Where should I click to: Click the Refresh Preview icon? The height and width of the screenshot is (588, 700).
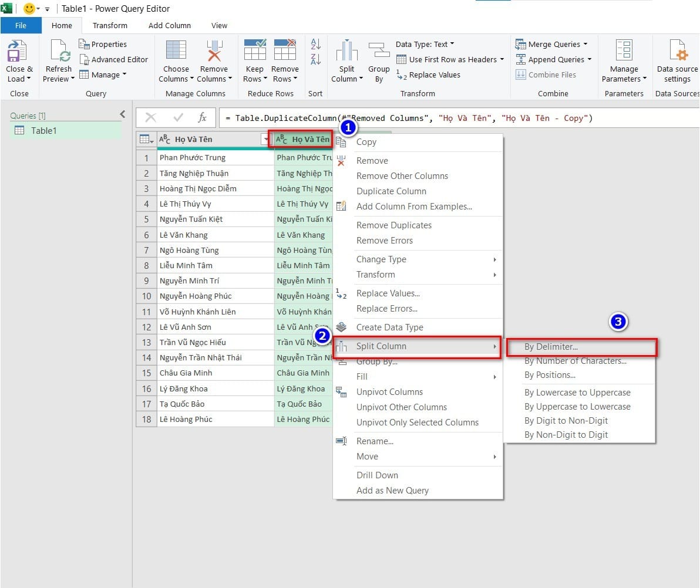58,53
